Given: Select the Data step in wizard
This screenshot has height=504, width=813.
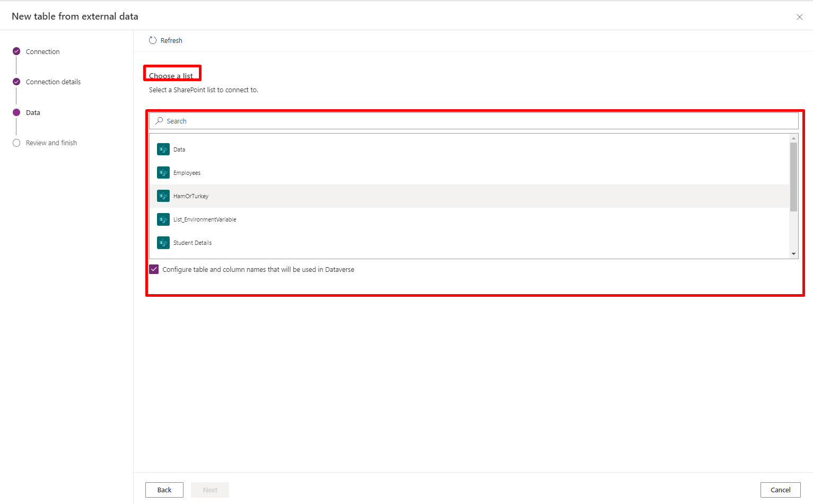Looking at the screenshot, I should tap(33, 112).
